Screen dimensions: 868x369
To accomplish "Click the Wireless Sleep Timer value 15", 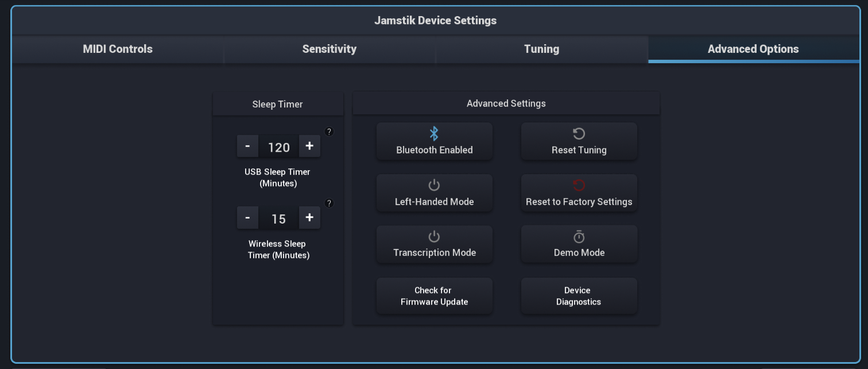I will (278, 218).
